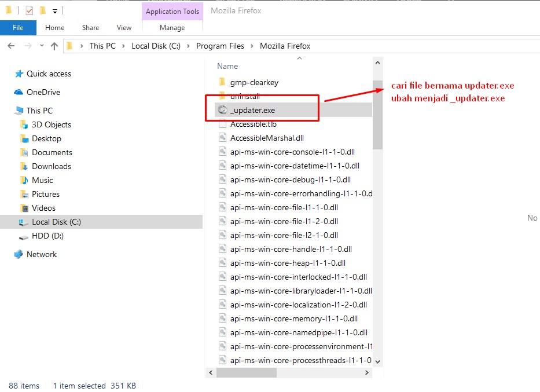
Task: Click the Properties quick access toolbar icon
Action: point(30,10)
